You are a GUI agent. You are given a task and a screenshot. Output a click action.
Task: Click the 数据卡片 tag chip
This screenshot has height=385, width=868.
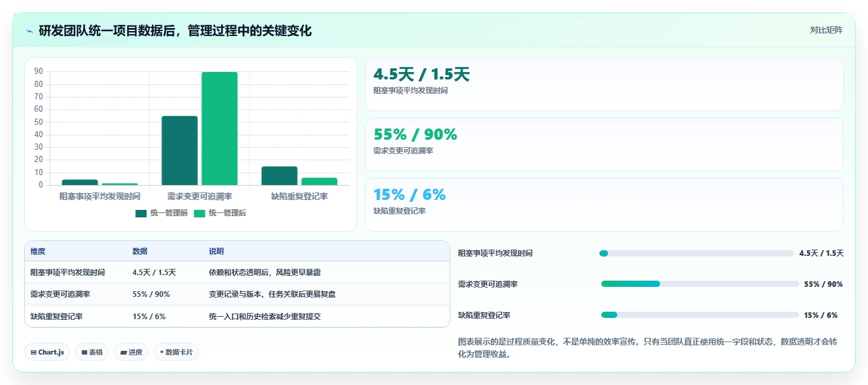pos(176,352)
